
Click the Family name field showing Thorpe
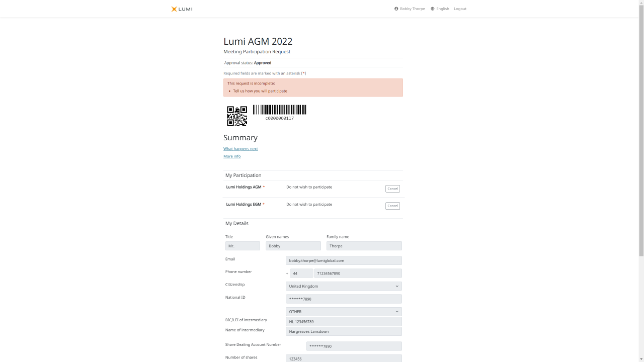[364, 246]
